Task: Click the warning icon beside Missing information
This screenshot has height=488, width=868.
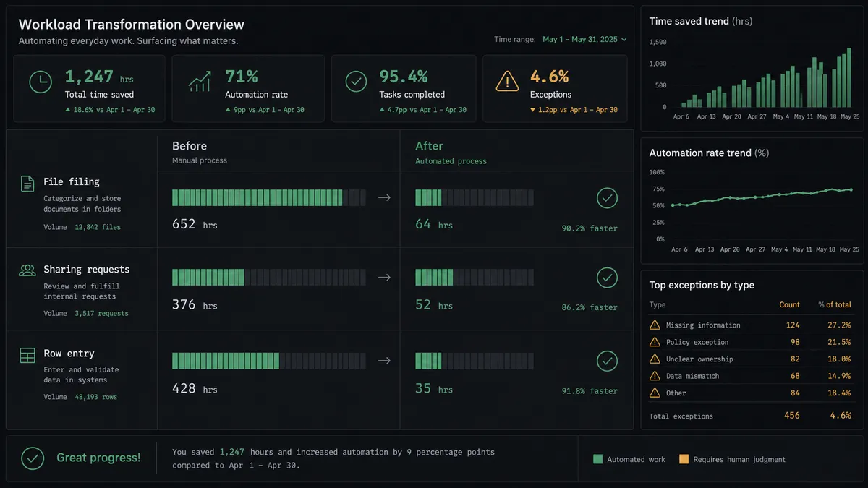Action: tap(655, 325)
